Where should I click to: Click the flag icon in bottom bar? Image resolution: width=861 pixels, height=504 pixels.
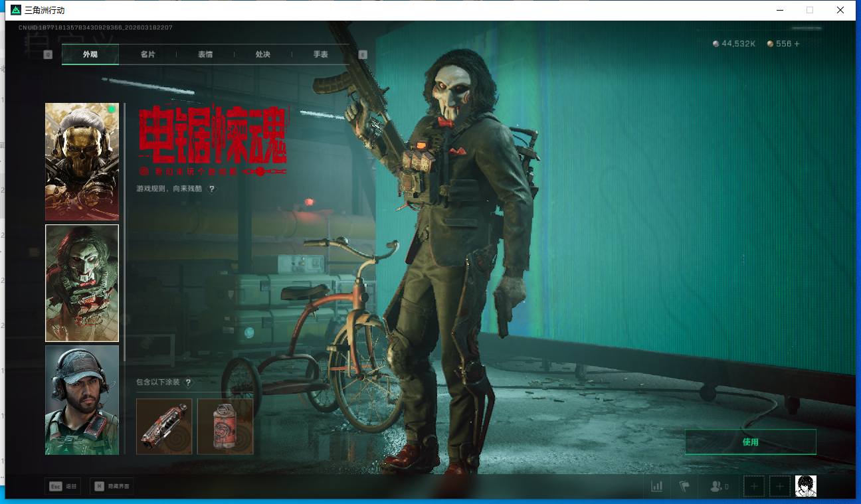coord(684,486)
